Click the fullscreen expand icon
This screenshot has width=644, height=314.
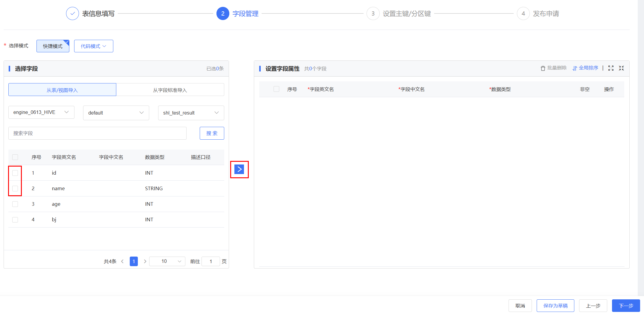(611, 68)
